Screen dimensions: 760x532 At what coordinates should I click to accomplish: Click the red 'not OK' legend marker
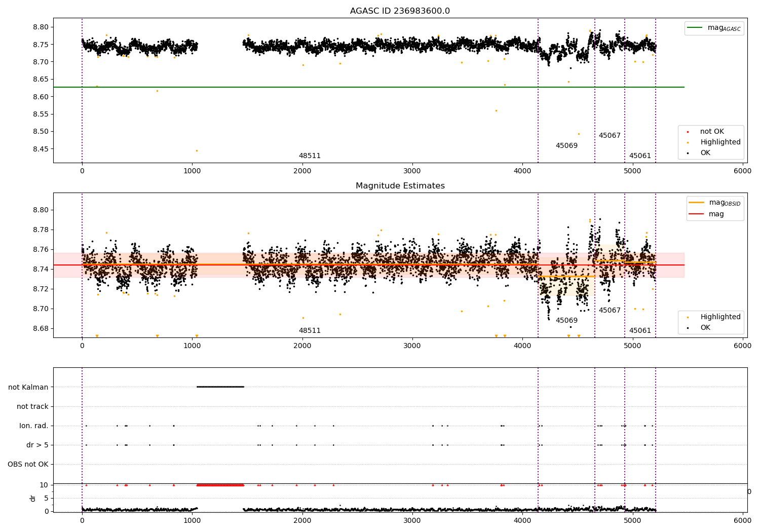pyautogui.click(x=688, y=132)
